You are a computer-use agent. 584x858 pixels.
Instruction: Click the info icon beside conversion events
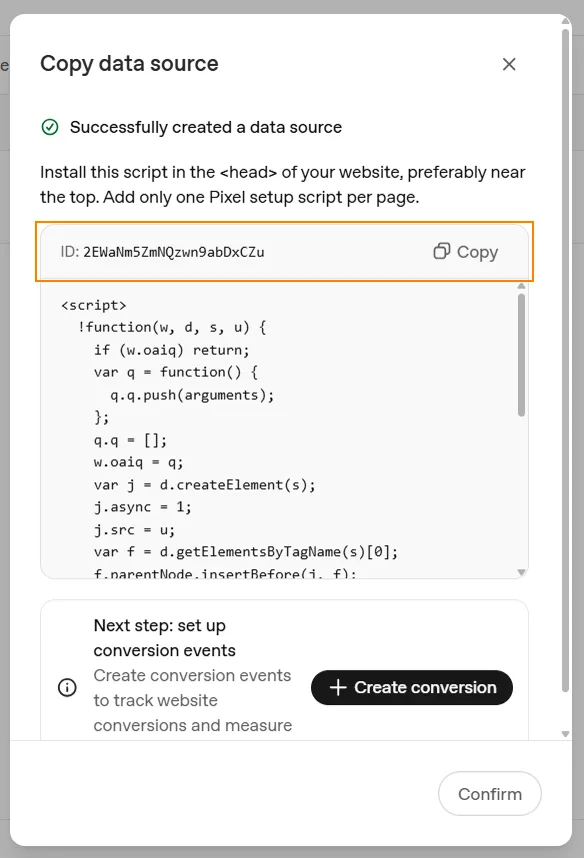(x=67, y=687)
